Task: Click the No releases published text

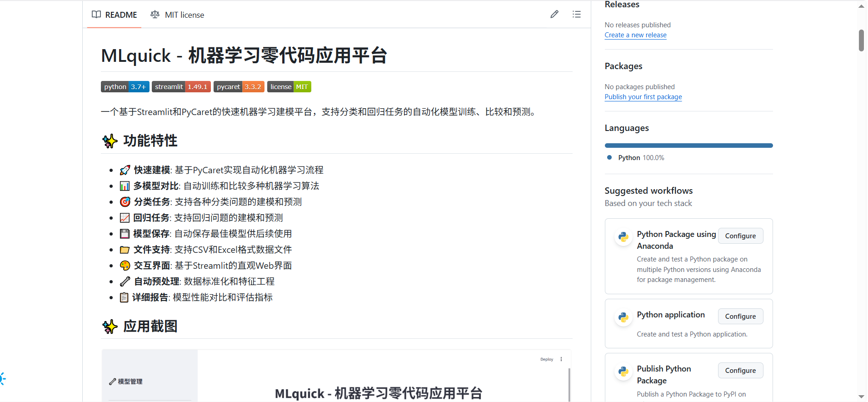Action: click(x=638, y=25)
